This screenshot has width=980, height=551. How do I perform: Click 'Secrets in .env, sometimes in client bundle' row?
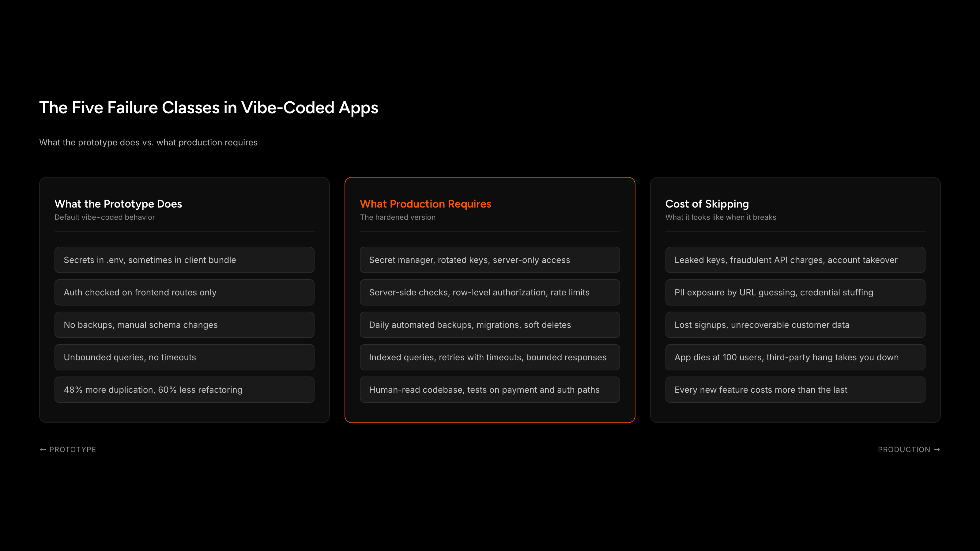click(x=184, y=260)
